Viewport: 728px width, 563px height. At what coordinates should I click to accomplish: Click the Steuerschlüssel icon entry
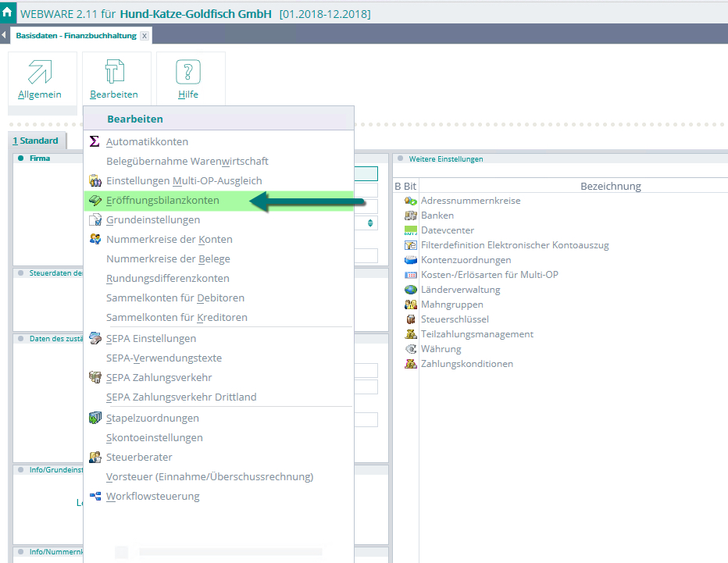[410, 319]
